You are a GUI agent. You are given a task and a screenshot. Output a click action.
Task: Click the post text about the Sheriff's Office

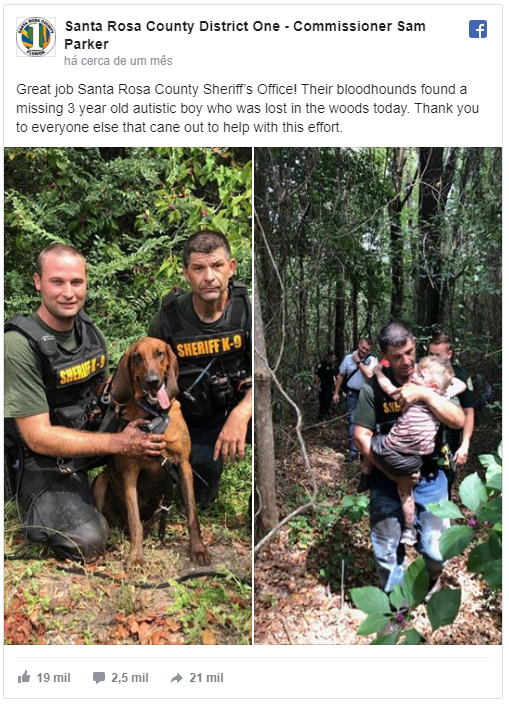pos(249,109)
